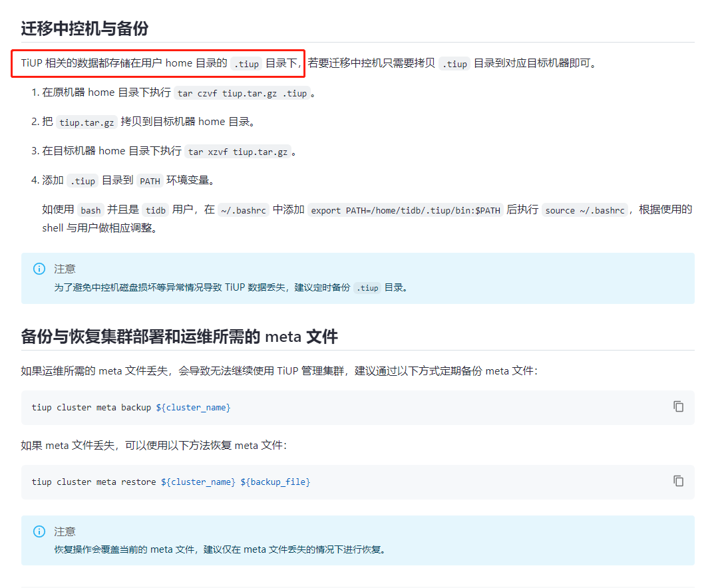Click the info icon in first 注意 note
Screen dimensions: 718x588
coord(39,269)
